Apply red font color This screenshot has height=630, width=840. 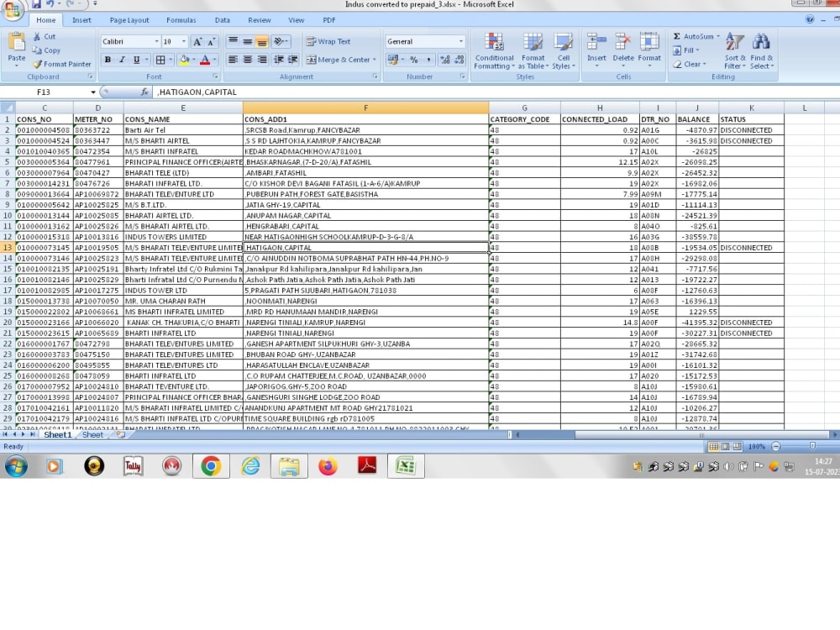click(x=205, y=60)
